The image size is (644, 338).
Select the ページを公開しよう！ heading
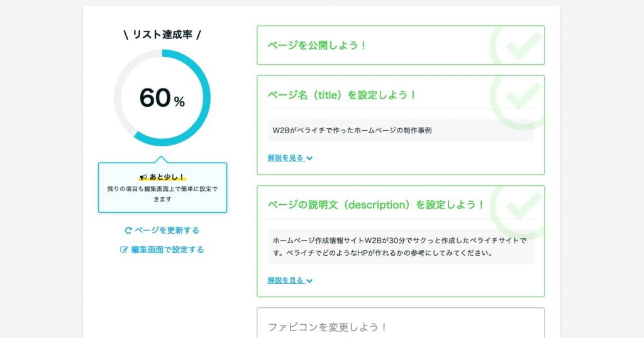pyautogui.click(x=317, y=45)
